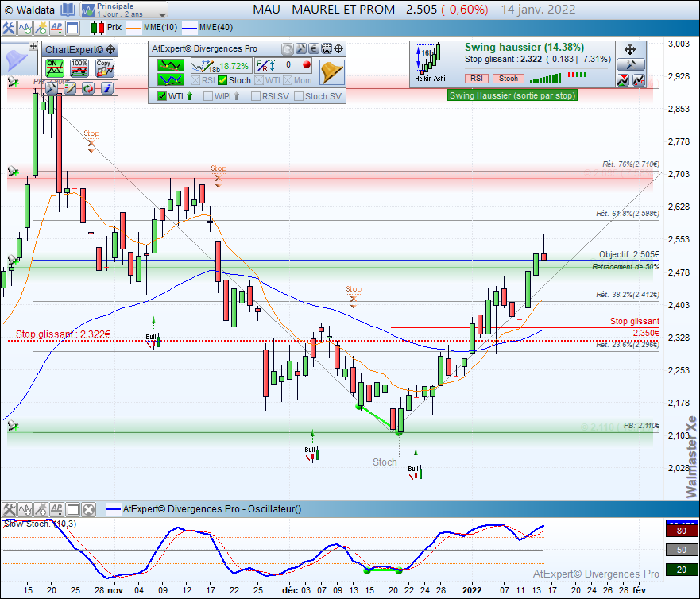
Task: Toggle the RSI checkbox in Divergences Pro
Action: (195, 81)
